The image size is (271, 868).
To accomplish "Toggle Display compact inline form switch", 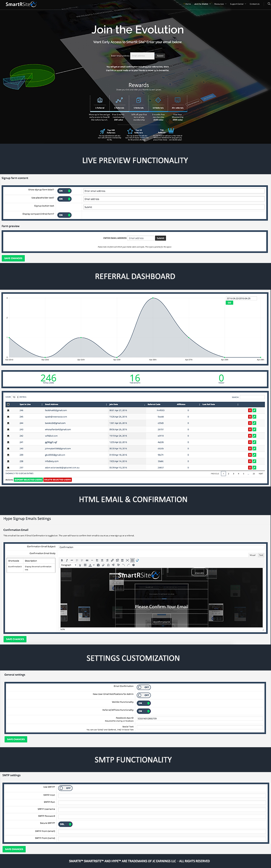I will pos(64,215).
